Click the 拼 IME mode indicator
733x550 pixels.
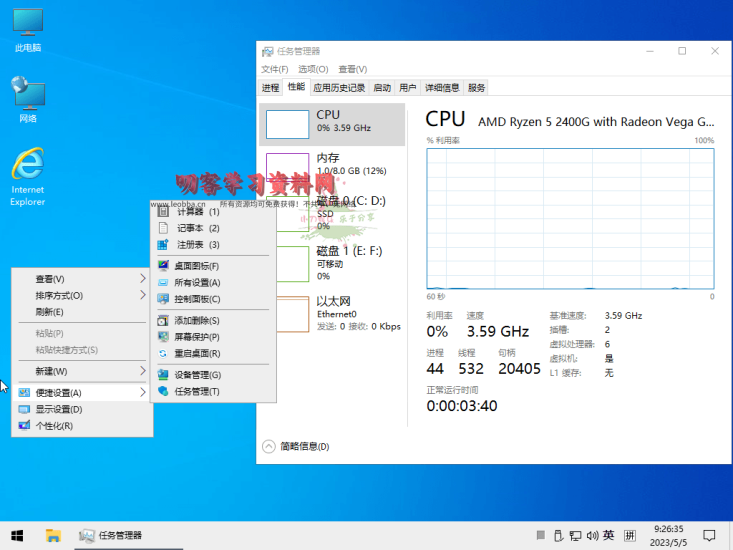[x=630, y=536]
